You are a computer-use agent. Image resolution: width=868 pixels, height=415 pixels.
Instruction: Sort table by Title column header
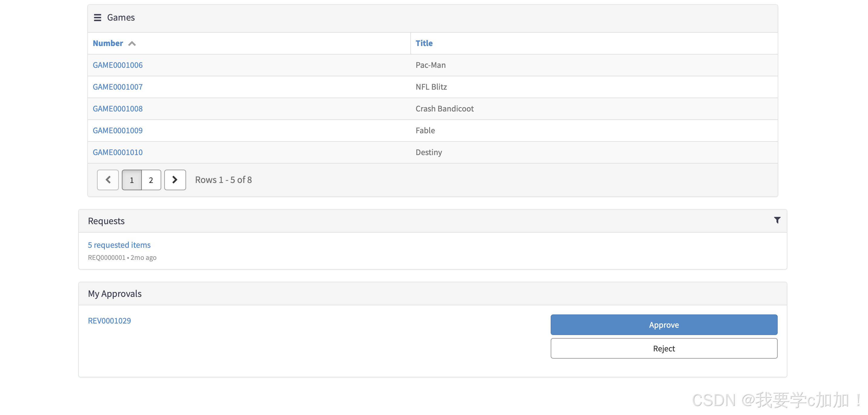coord(424,43)
